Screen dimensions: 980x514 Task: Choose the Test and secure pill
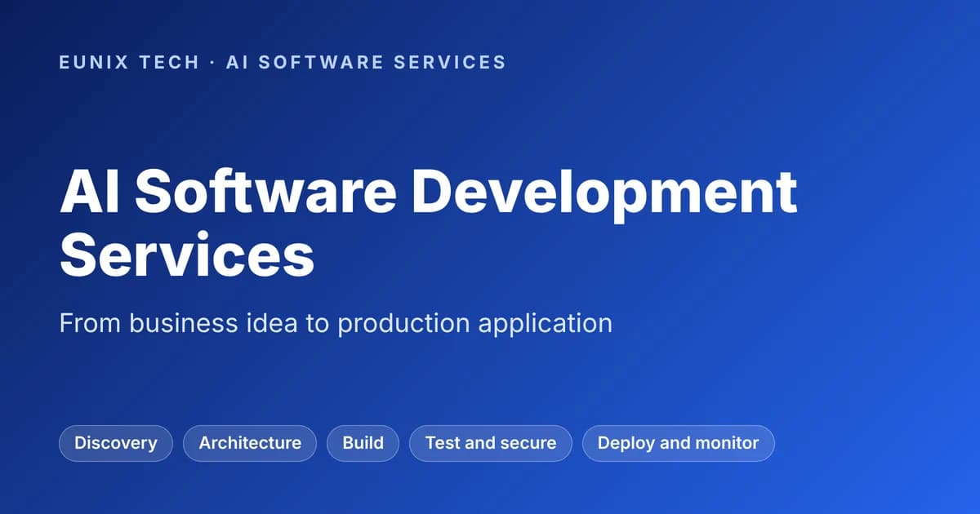coord(491,443)
